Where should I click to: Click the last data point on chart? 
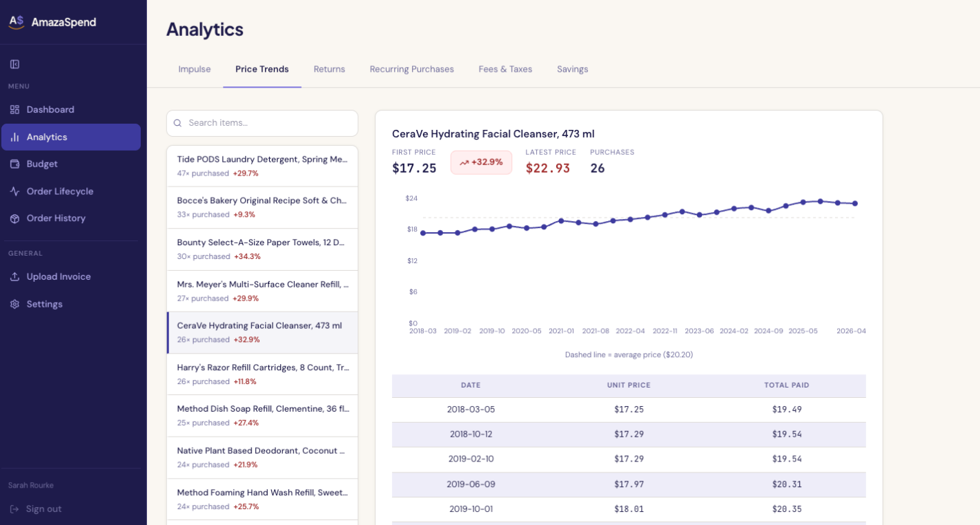click(x=855, y=203)
